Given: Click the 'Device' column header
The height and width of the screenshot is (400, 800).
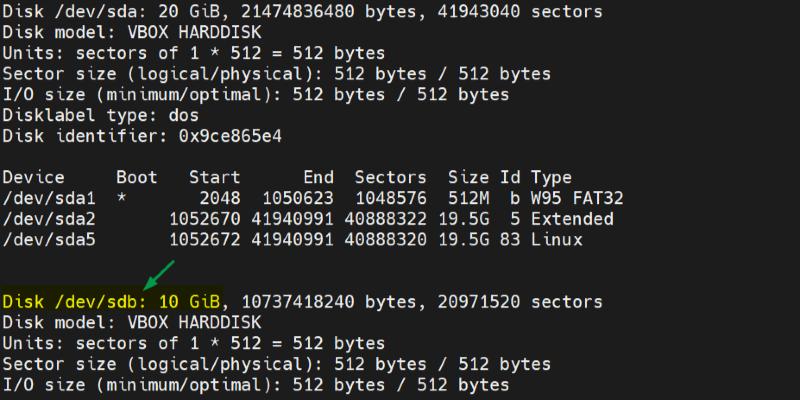Looking at the screenshot, I should point(33,177).
